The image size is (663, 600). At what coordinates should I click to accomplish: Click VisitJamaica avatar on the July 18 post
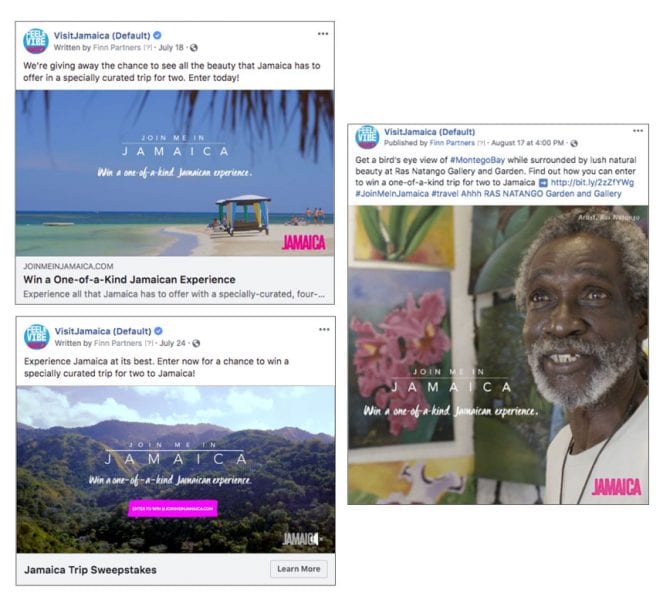click(x=36, y=41)
